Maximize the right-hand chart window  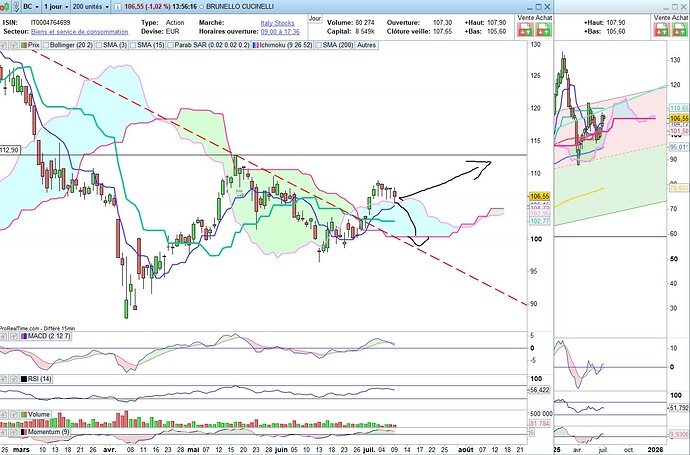click(675, 7)
